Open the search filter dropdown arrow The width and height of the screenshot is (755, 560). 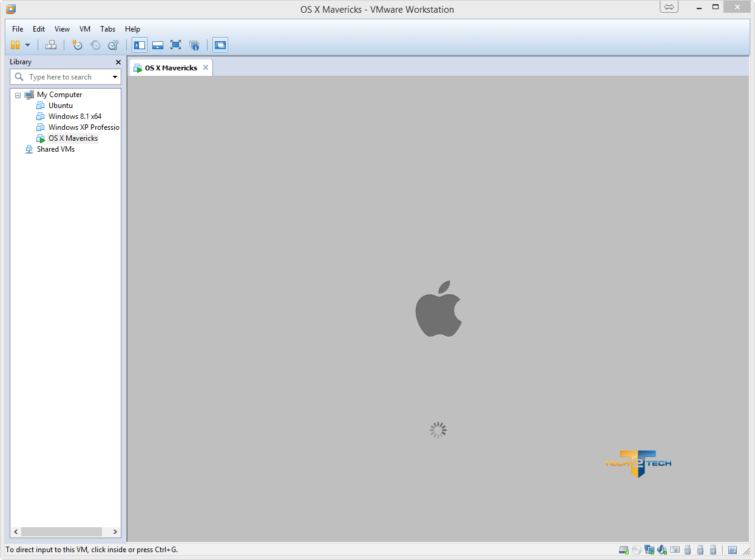pyautogui.click(x=115, y=77)
